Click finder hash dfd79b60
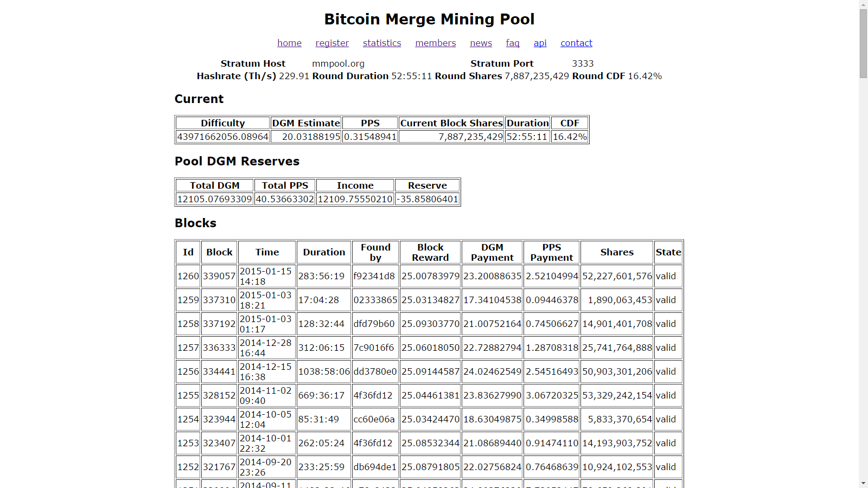The height and width of the screenshot is (488, 868). coord(374,324)
